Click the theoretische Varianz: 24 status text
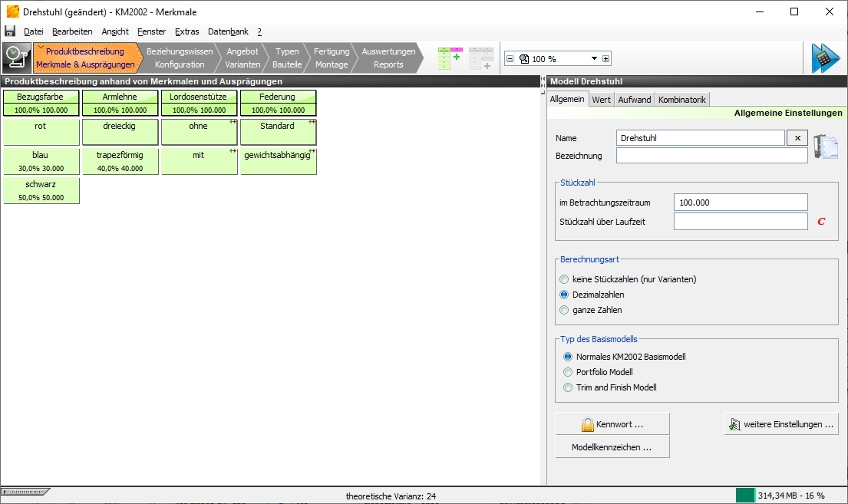Screen dimensions: 848x504 [x=391, y=496]
